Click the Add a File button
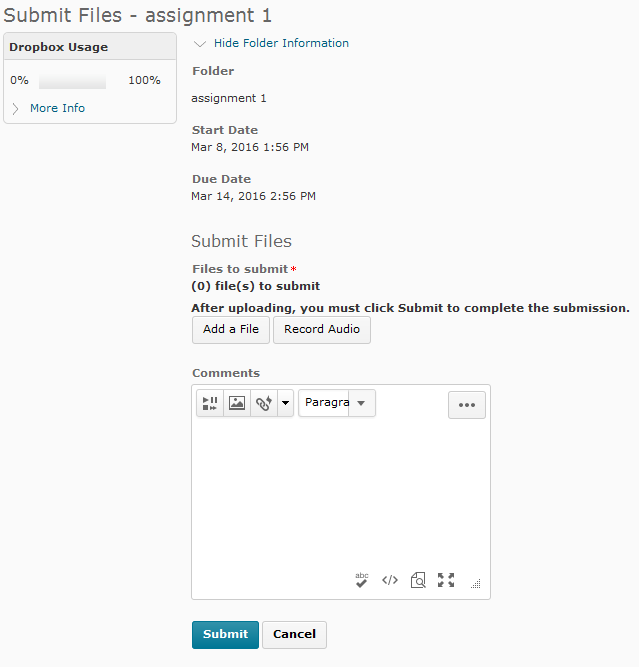 (x=231, y=330)
